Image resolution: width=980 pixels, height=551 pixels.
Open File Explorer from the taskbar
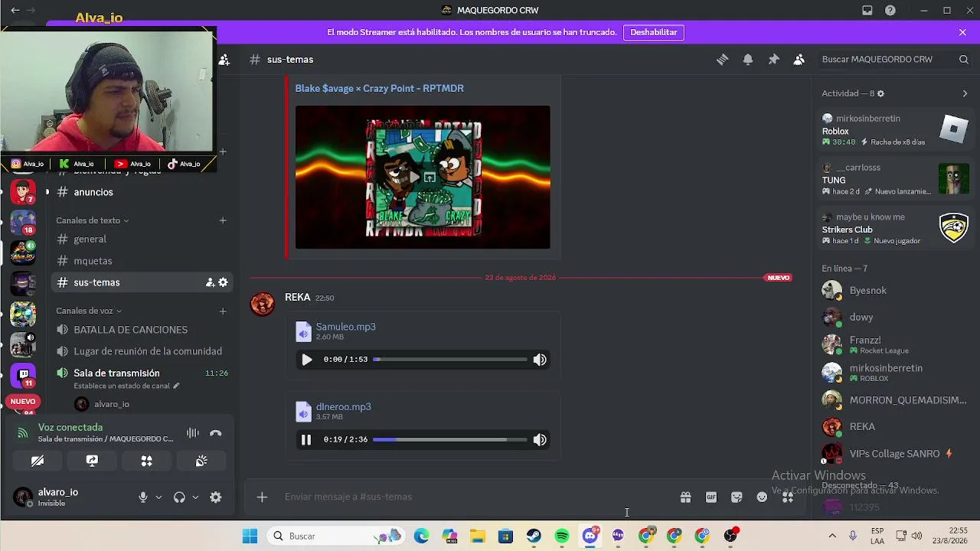pos(478,536)
